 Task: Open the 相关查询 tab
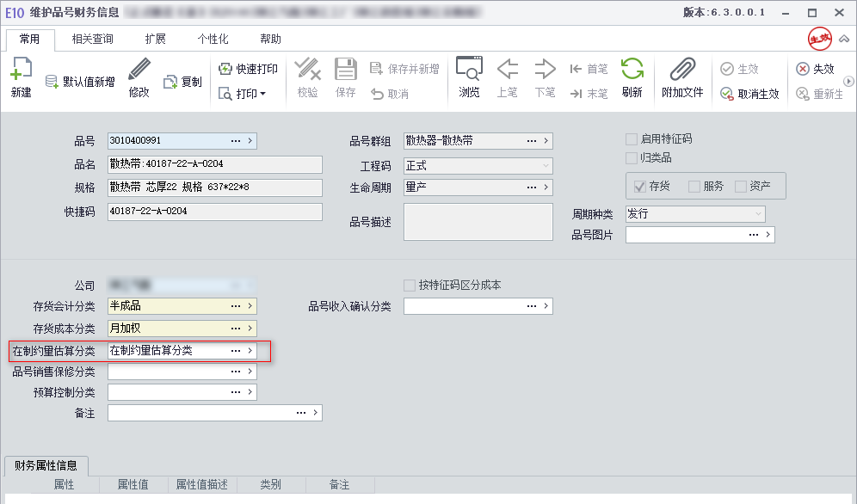92,39
